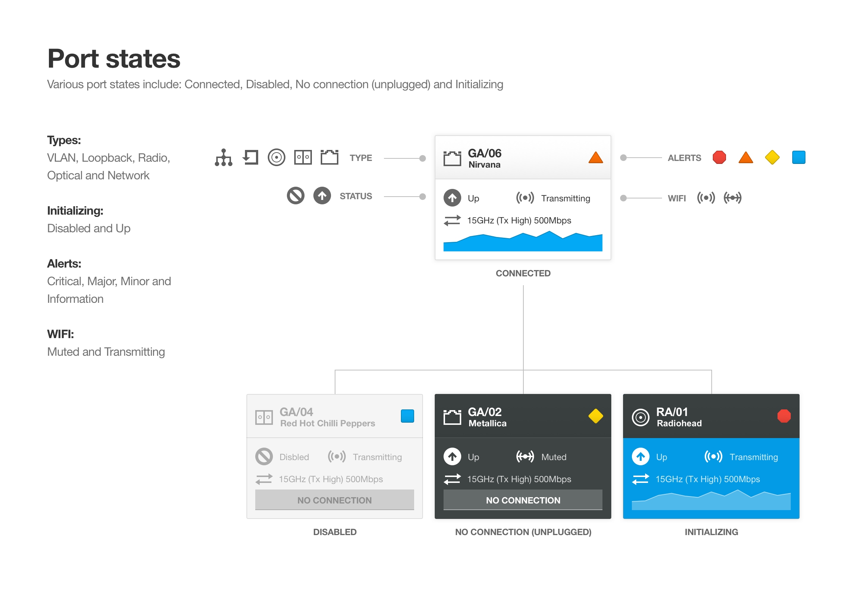Click the transmitting WiFi icon on RA/01
Image resolution: width=868 pixels, height=613 pixels.
click(x=714, y=456)
